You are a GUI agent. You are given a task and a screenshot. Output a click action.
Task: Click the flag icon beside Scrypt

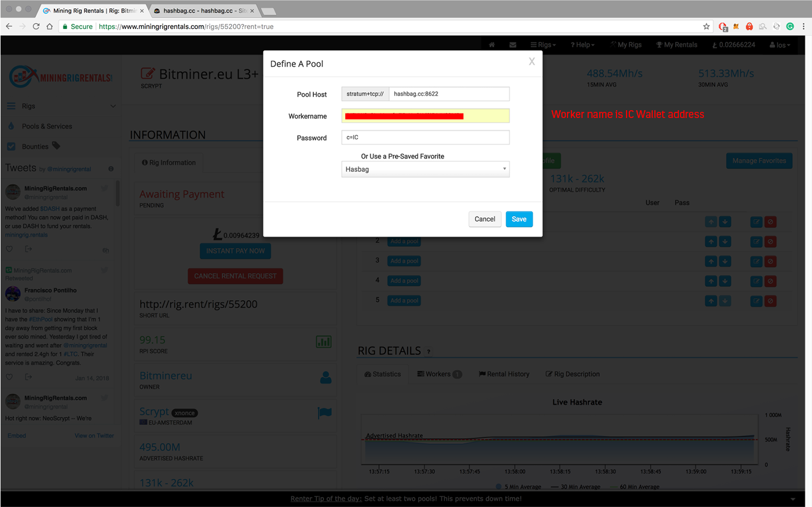325,412
